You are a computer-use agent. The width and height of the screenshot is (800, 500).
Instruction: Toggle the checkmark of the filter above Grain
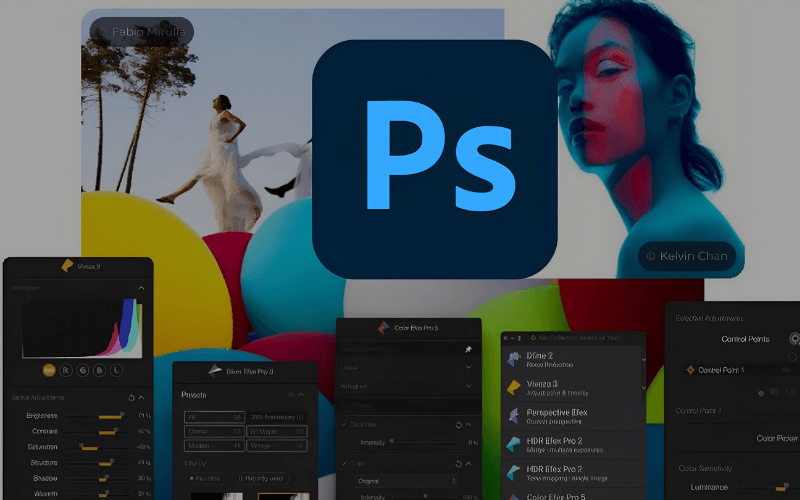[345, 424]
